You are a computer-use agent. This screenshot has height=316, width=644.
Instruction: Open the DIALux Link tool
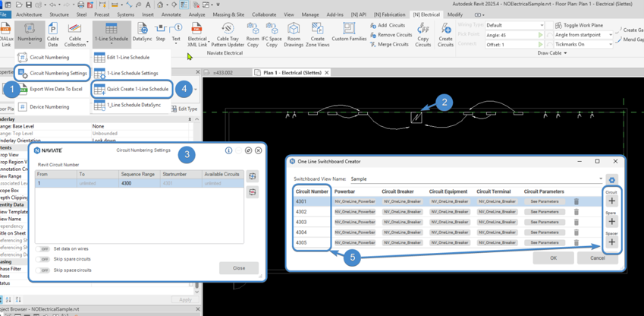(6, 35)
